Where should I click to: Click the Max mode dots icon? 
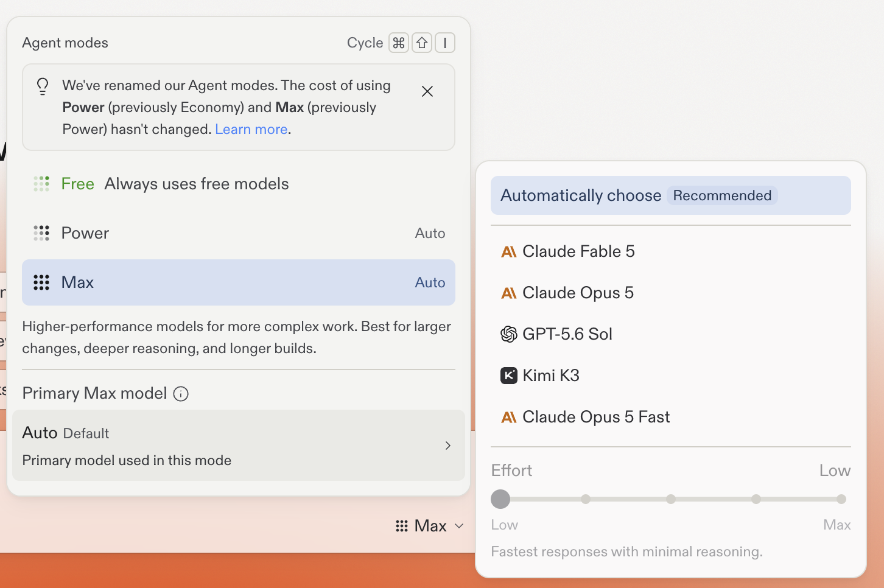[x=41, y=282]
